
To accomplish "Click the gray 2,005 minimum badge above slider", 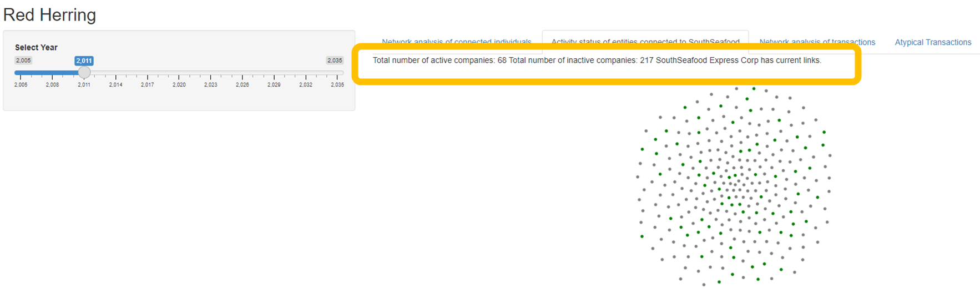I will [x=23, y=60].
